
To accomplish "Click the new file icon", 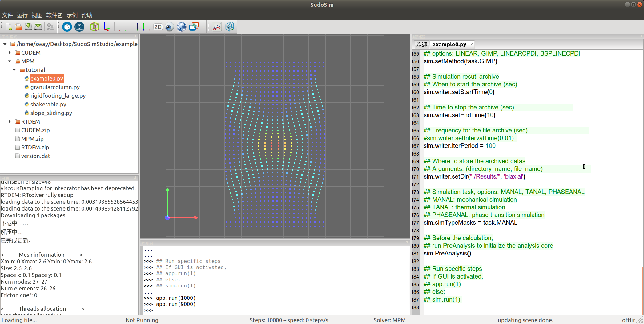I will tap(9, 27).
